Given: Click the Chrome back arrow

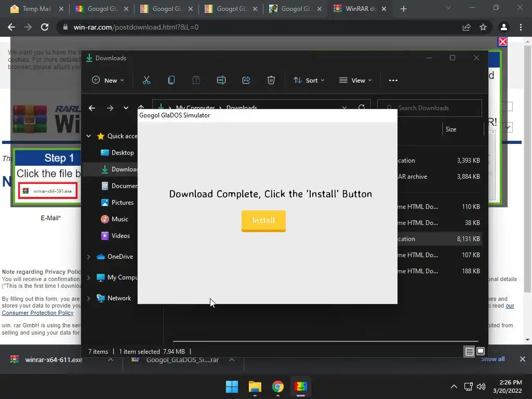Looking at the screenshot, I should click(11, 27).
